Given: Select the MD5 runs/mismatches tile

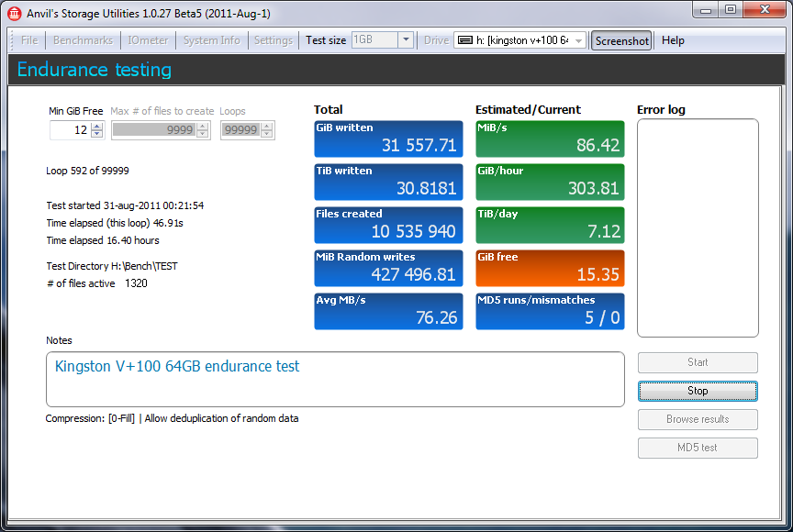Looking at the screenshot, I should click(x=550, y=311).
